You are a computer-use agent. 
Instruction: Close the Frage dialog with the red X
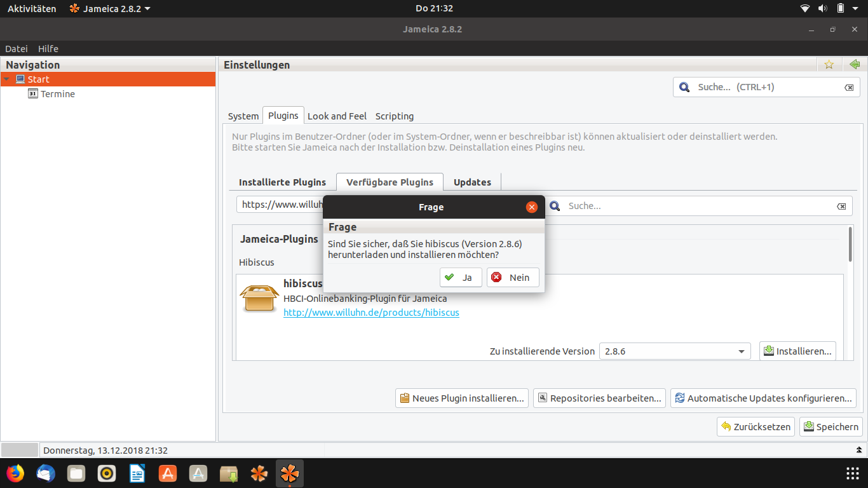[x=532, y=207]
